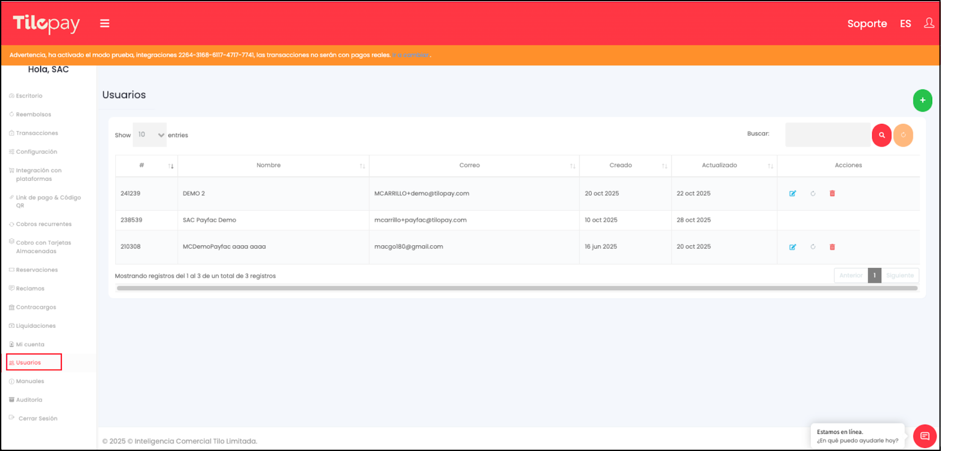Sort by Nombre column arrows

pos(362,166)
